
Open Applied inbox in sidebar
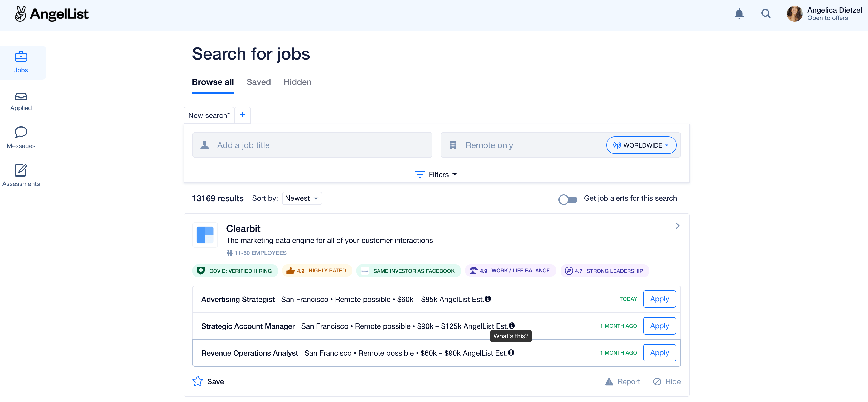click(x=21, y=101)
